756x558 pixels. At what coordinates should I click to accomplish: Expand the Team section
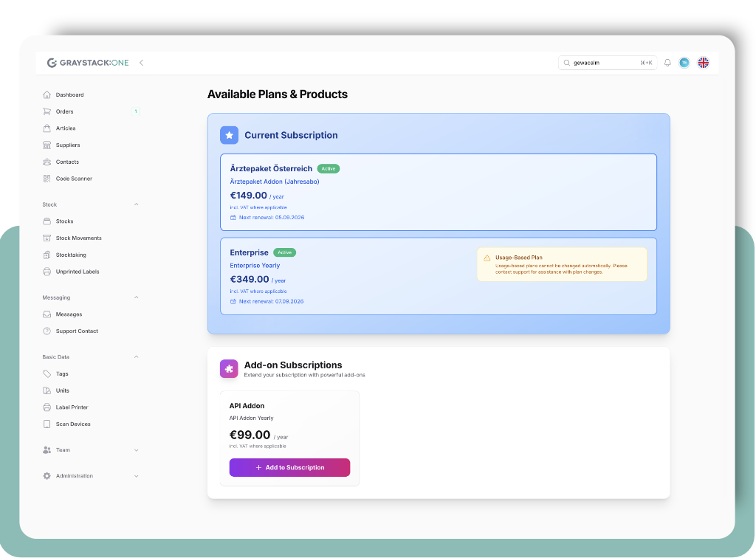click(136, 450)
